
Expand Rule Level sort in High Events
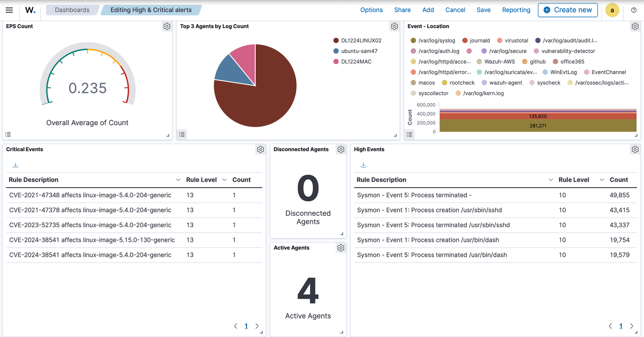(x=601, y=180)
